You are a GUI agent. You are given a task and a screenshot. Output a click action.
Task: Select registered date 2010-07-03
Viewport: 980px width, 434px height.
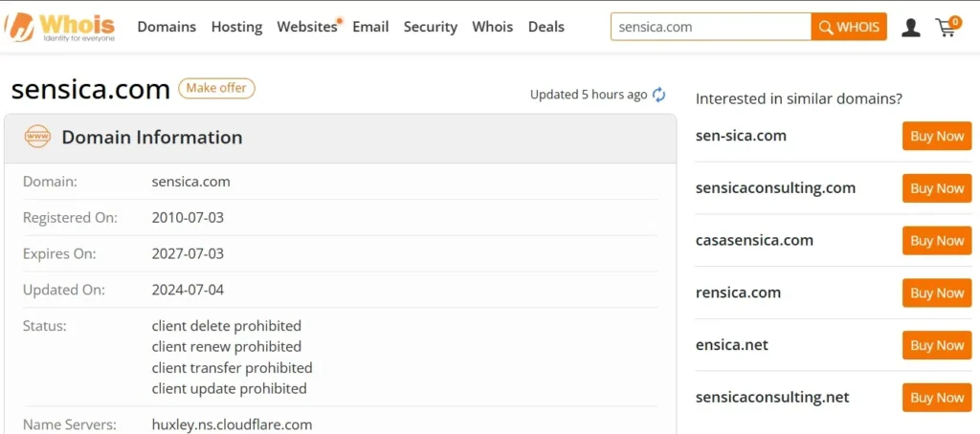click(x=188, y=218)
